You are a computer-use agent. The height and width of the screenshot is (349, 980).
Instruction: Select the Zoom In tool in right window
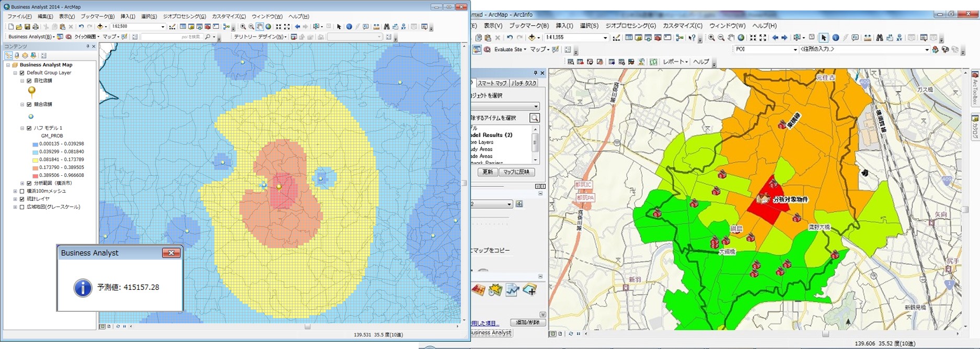click(x=711, y=38)
